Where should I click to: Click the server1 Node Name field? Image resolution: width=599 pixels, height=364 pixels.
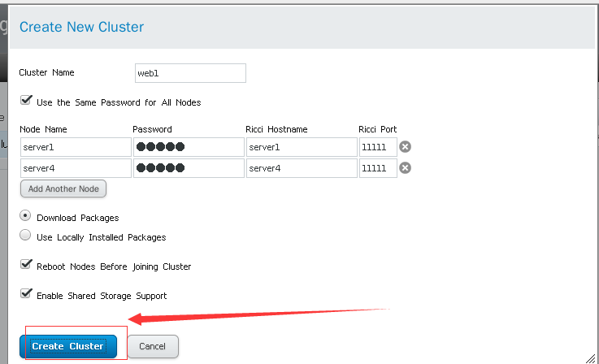[x=76, y=147]
